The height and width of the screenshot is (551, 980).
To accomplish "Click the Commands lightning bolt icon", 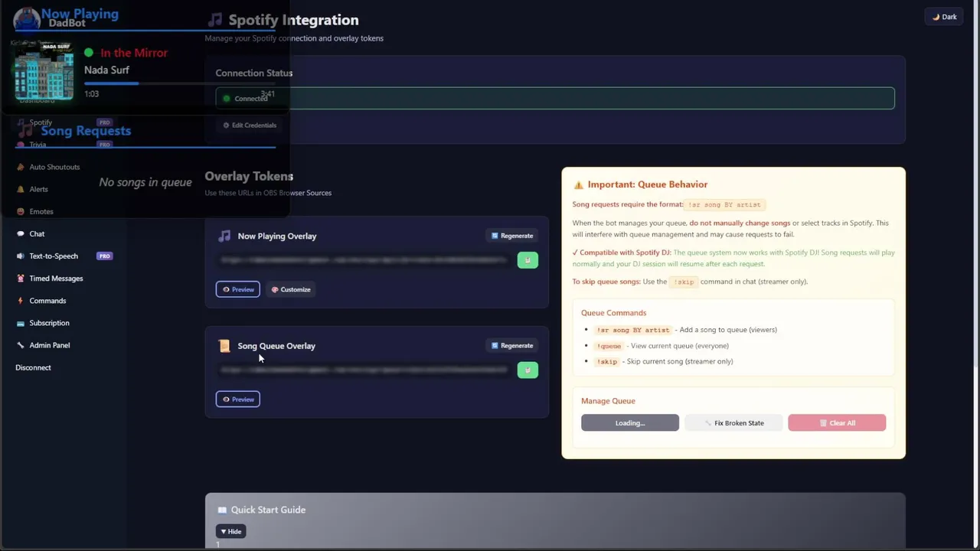I will tap(21, 300).
